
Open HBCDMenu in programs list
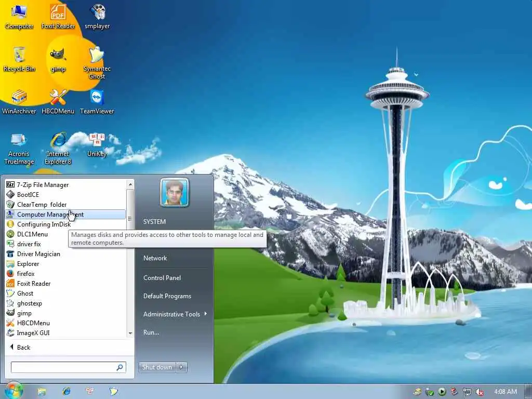pyautogui.click(x=65, y=323)
